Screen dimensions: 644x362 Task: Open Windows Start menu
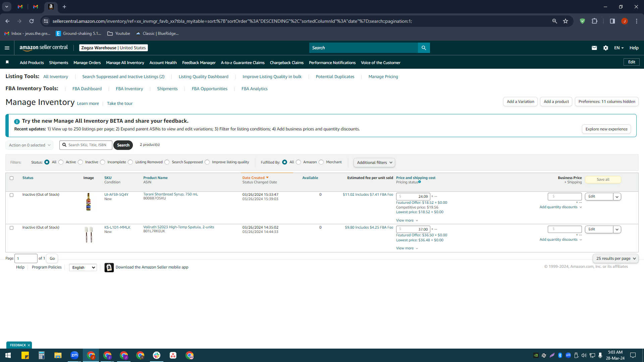[8, 355]
